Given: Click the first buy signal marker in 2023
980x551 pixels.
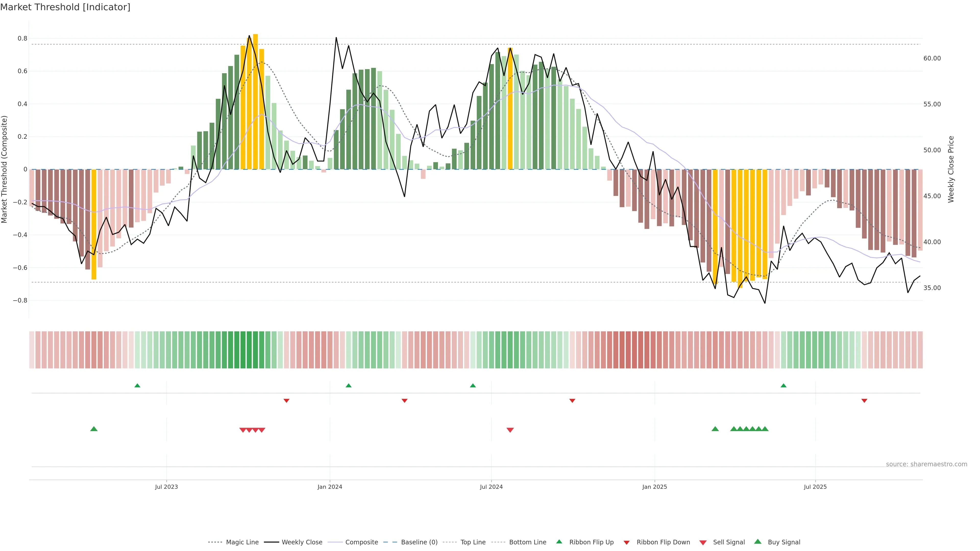Looking at the screenshot, I should [94, 429].
